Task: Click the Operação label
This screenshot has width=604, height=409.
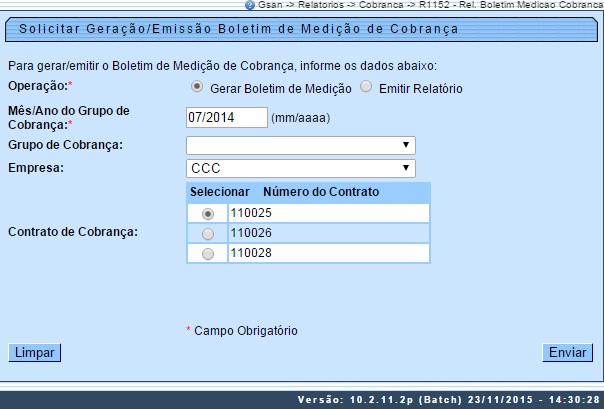Action: (38, 86)
